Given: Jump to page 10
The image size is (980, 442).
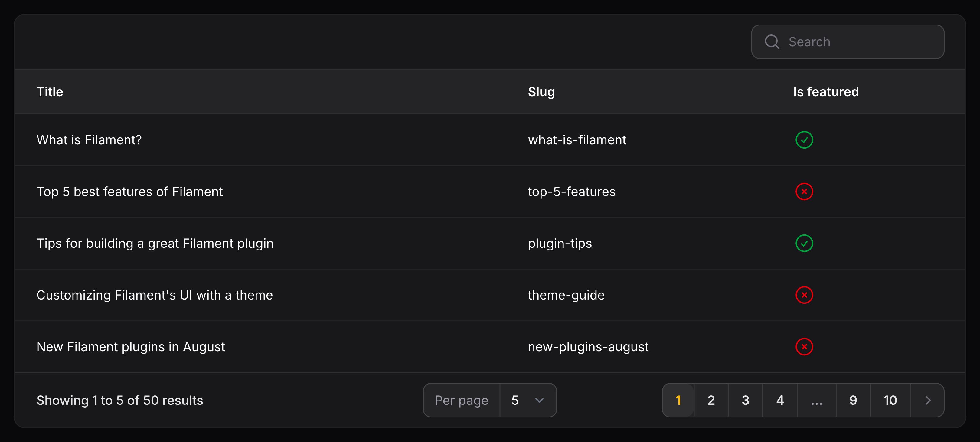Looking at the screenshot, I should pyautogui.click(x=890, y=400).
